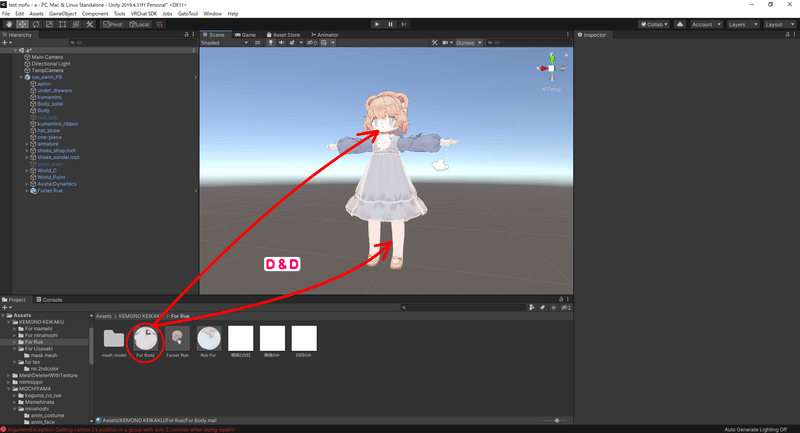Open the Gizmos dropdown
Viewport: 800px width, 433px height.
point(468,43)
